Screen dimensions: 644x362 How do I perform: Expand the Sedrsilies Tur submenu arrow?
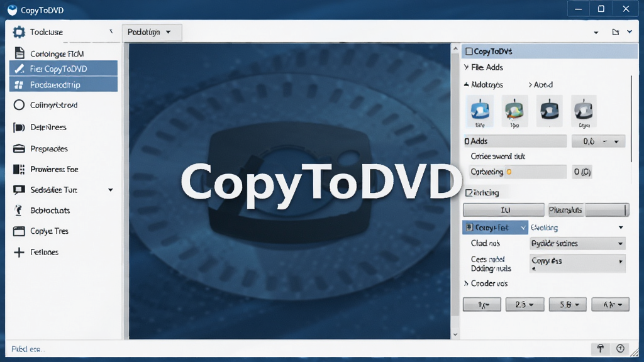(x=111, y=190)
